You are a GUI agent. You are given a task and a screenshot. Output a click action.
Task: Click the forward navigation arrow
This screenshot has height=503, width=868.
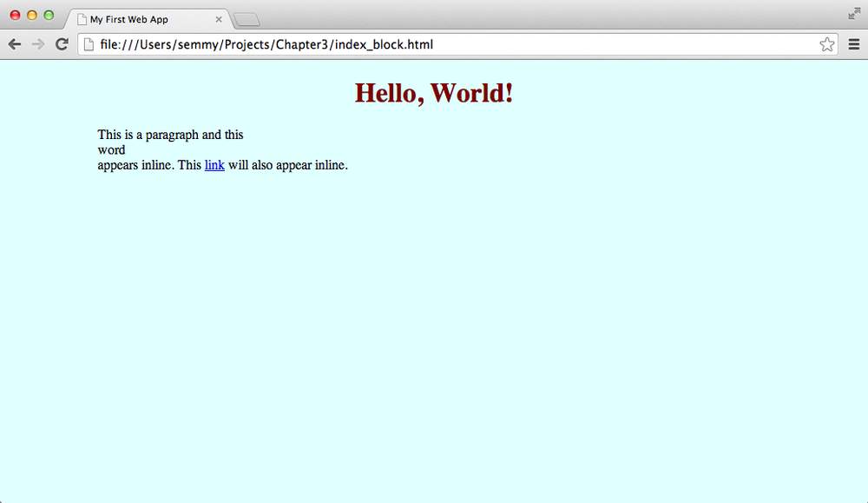(x=38, y=44)
